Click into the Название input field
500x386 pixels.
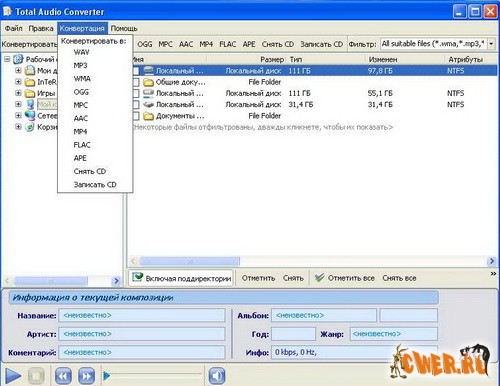click(142, 315)
